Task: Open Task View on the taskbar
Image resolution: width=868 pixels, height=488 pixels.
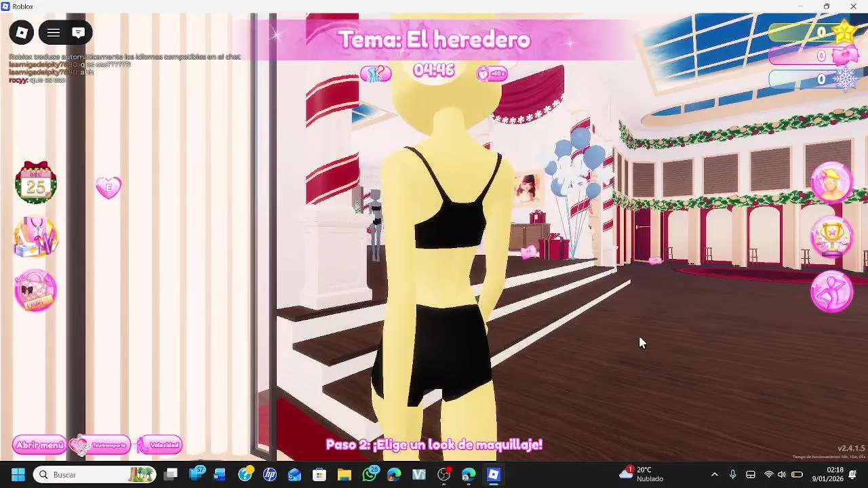Action: [171, 474]
